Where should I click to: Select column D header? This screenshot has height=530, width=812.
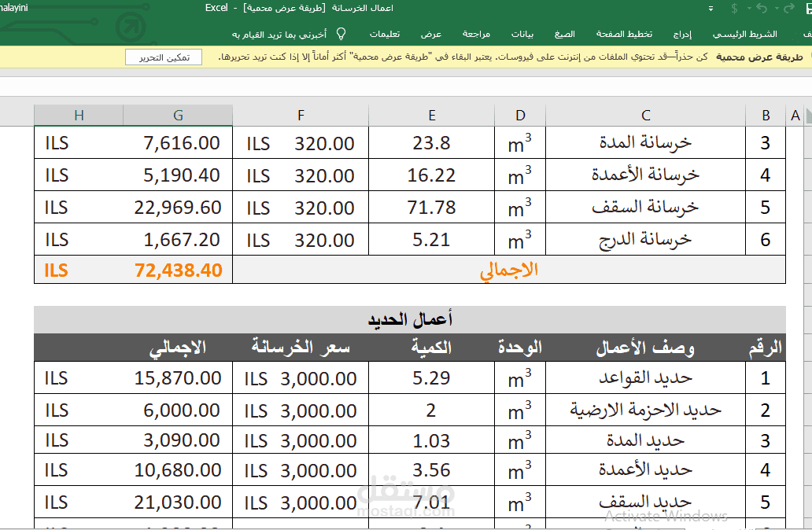[520, 116]
